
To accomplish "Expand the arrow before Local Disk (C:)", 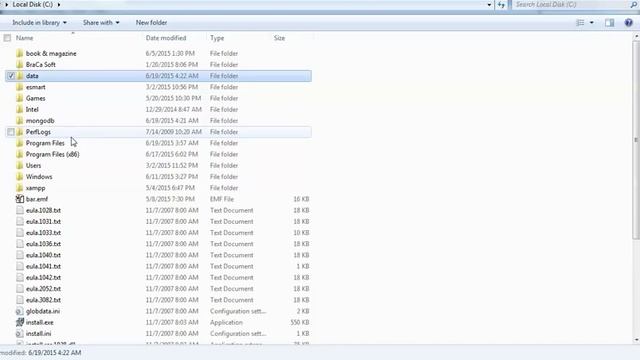I will (x=6, y=5).
